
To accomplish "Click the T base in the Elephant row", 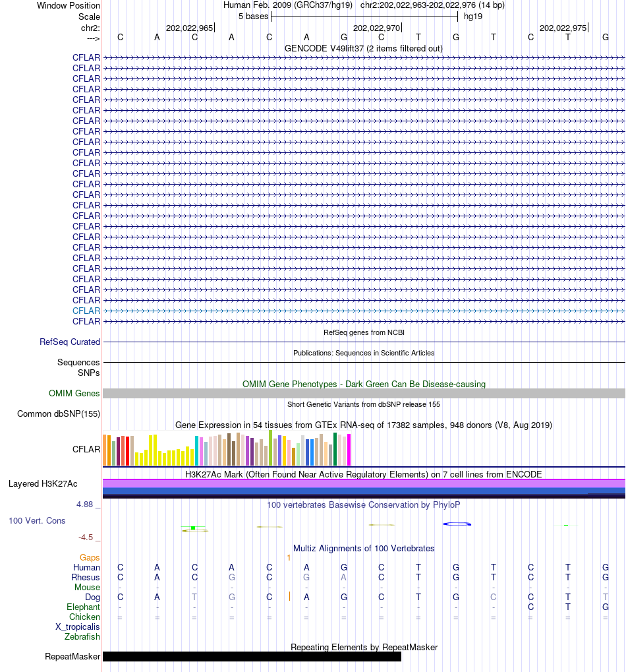I will coord(568,607).
